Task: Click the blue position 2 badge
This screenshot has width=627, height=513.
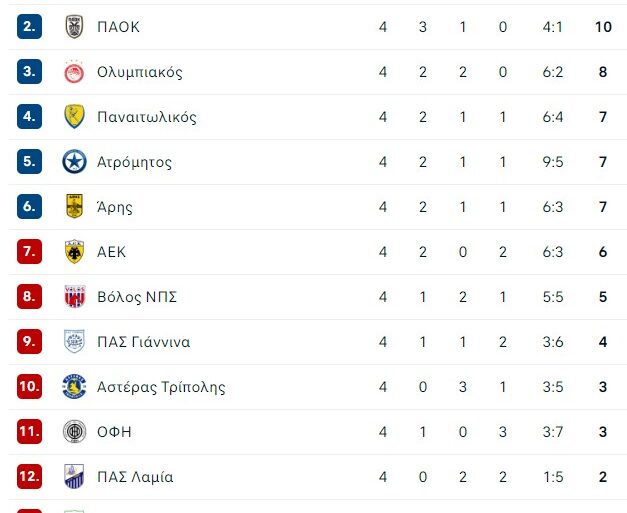Action: click(x=29, y=27)
